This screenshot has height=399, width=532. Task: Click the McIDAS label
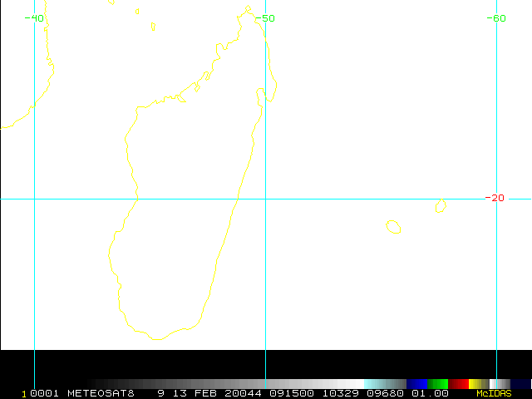(505, 393)
